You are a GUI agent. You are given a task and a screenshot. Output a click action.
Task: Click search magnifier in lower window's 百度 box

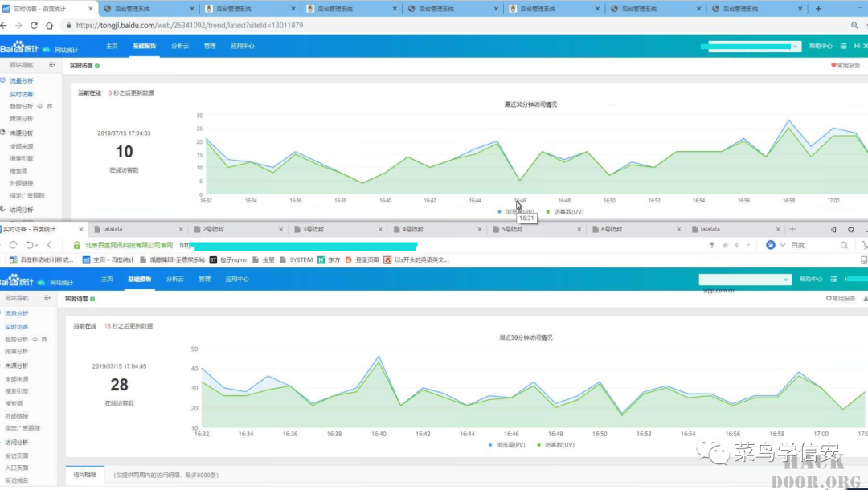click(x=844, y=245)
